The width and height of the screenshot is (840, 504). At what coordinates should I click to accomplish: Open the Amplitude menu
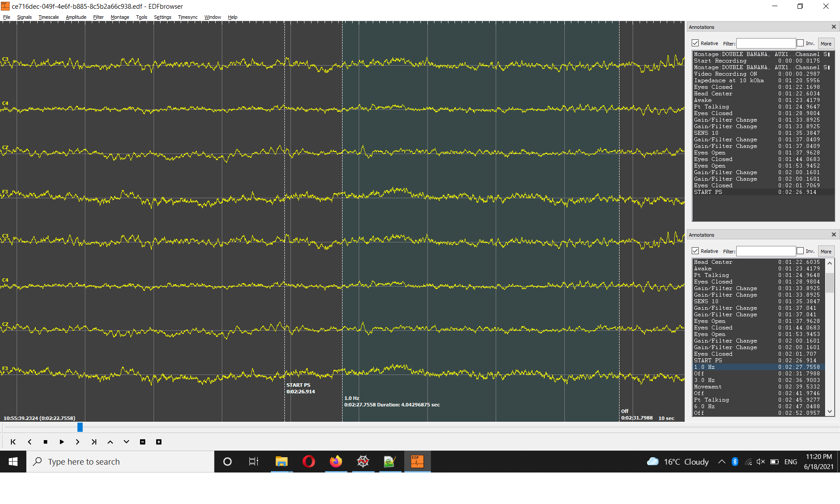(x=76, y=17)
